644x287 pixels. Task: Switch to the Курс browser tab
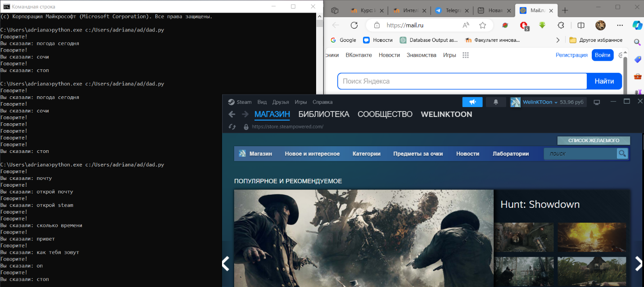click(x=367, y=10)
